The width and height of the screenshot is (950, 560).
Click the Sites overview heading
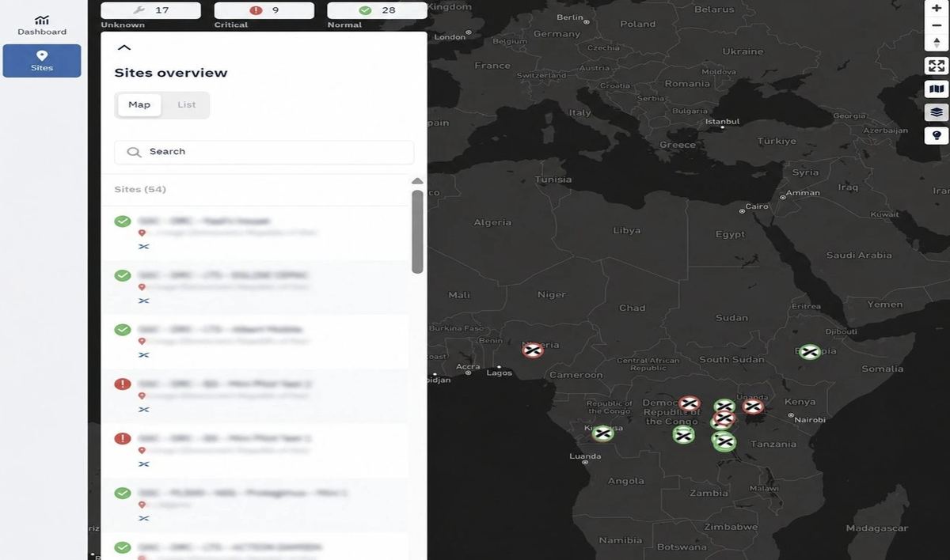(x=171, y=73)
